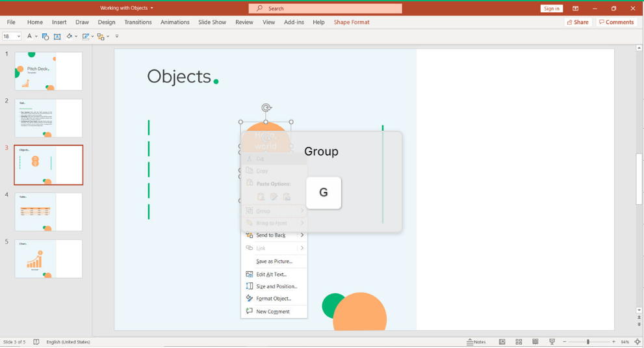Switch to the Design tab
This screenshot has width=644, height=348.
pyautogui.click(x=107, y=22)
